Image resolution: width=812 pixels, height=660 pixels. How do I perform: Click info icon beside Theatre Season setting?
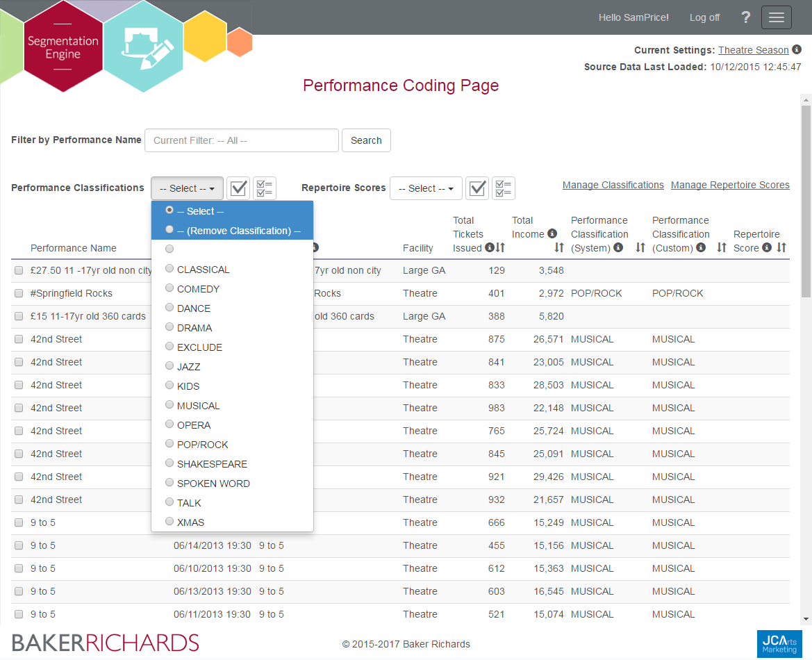[797, 49]
